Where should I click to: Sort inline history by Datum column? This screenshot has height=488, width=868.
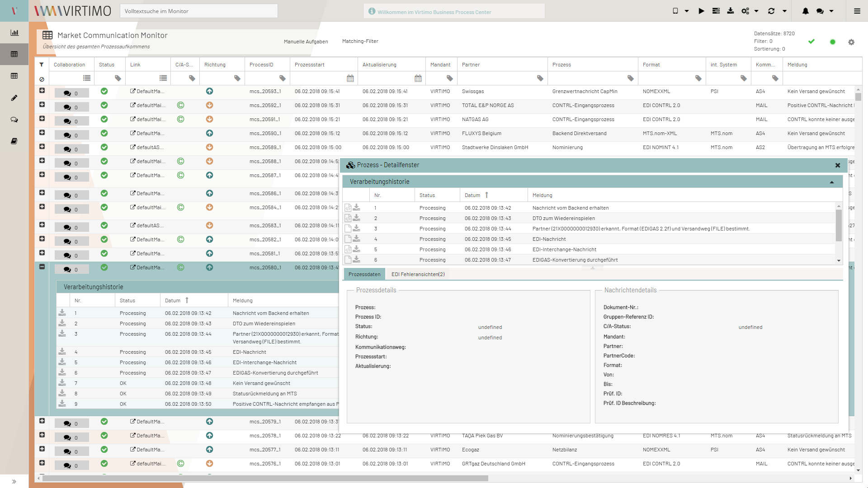pos(194,300)
